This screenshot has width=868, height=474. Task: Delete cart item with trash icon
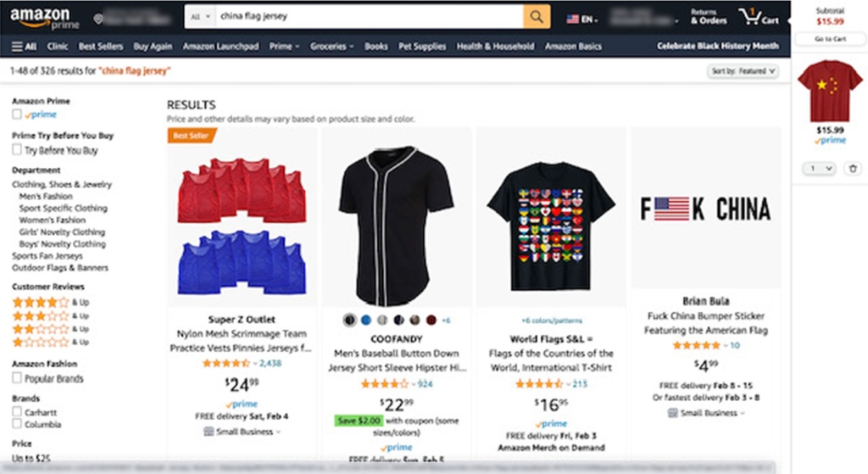click(853, 169)
